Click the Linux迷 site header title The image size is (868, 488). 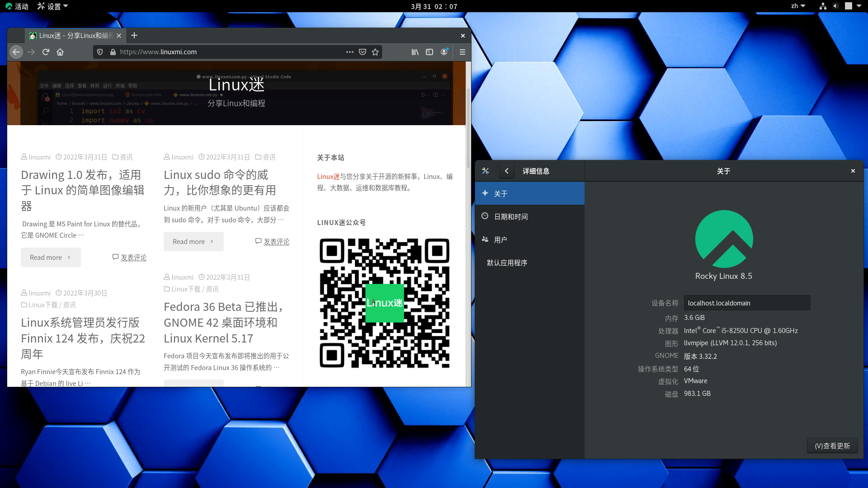click(x=236, y=84)
